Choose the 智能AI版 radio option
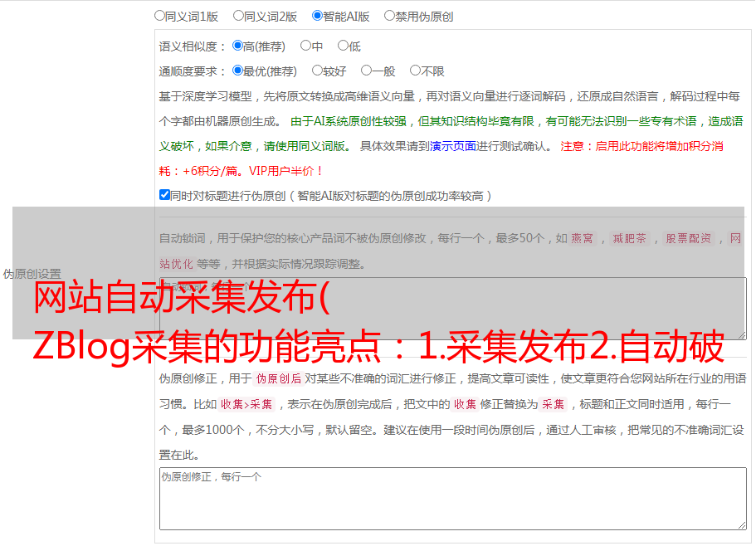Image resolution: width=756 pixels, height=546 pixels. point(317,16)
